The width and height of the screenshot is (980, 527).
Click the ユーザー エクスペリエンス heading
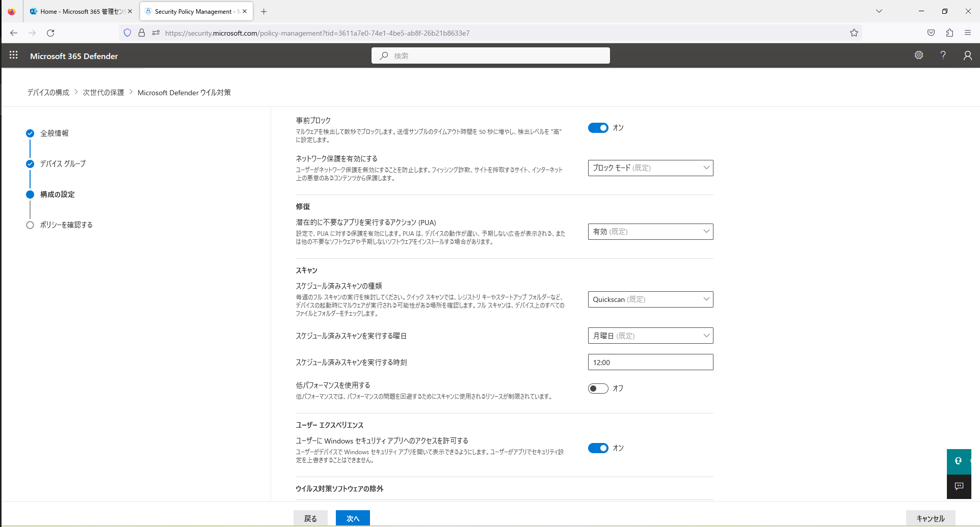[x=330, y=425]
